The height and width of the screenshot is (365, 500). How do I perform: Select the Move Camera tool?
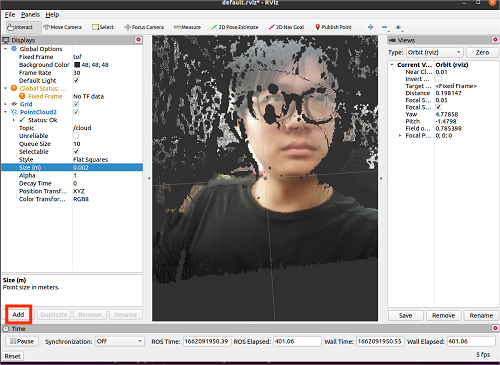pyautogui.click(x=63, y=27)
